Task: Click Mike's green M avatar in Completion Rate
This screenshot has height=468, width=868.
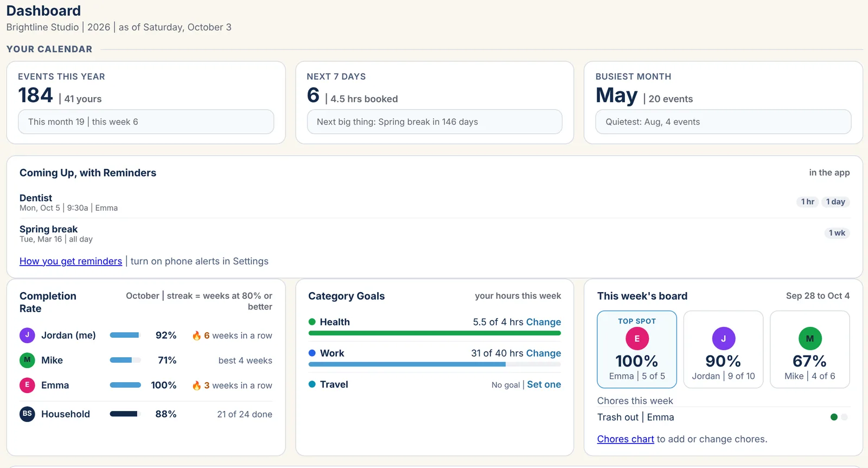Action: pyautogui.click(x=27, y=360)
